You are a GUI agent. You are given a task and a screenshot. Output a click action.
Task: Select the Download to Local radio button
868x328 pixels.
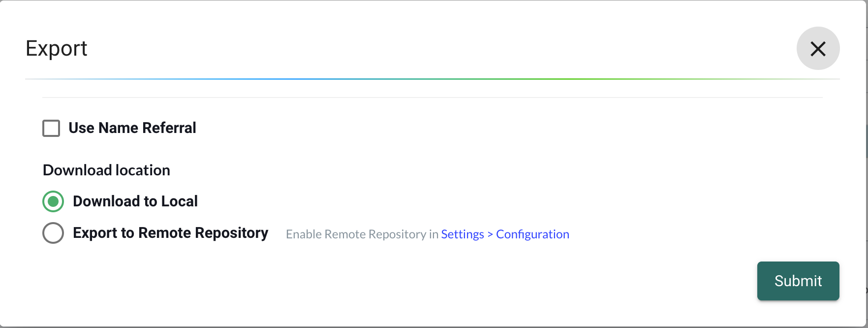[53, 201]
